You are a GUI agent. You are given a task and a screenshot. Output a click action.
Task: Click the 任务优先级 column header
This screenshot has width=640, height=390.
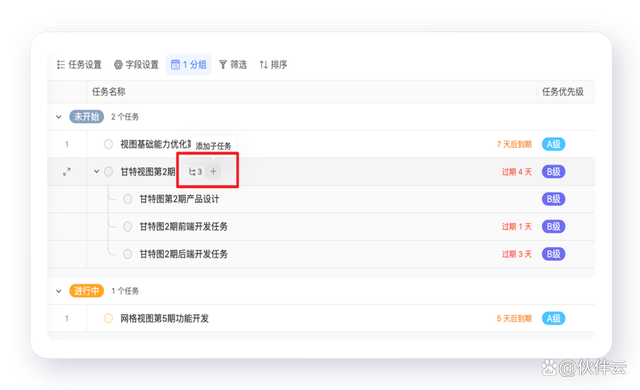tap(562, 92)
